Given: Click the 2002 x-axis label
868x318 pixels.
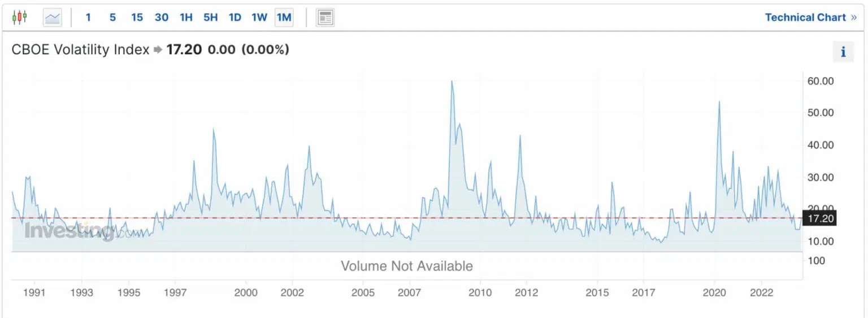Looking at the screenshot, I should click(292, 293).
